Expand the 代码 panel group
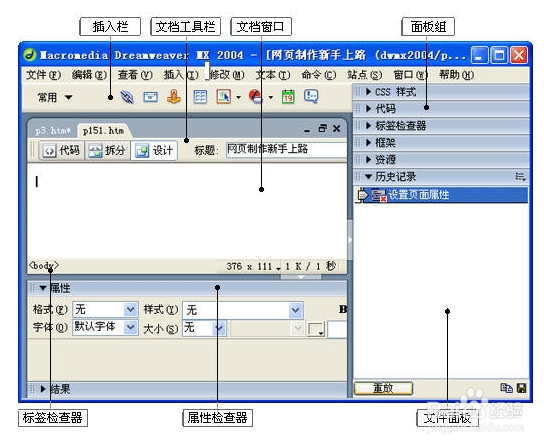This screenshot has width=557, height=447. (368, 109)
